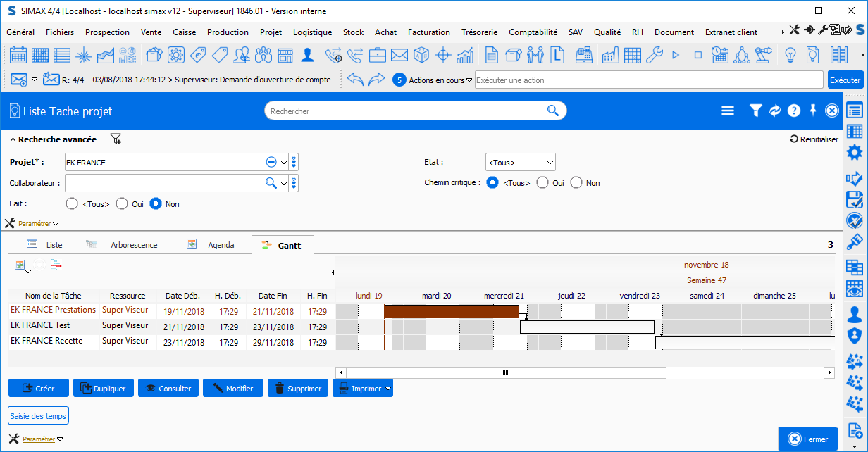Open the Etat dropdown list
Screen dimensions: 868x452
coord(550,163)
